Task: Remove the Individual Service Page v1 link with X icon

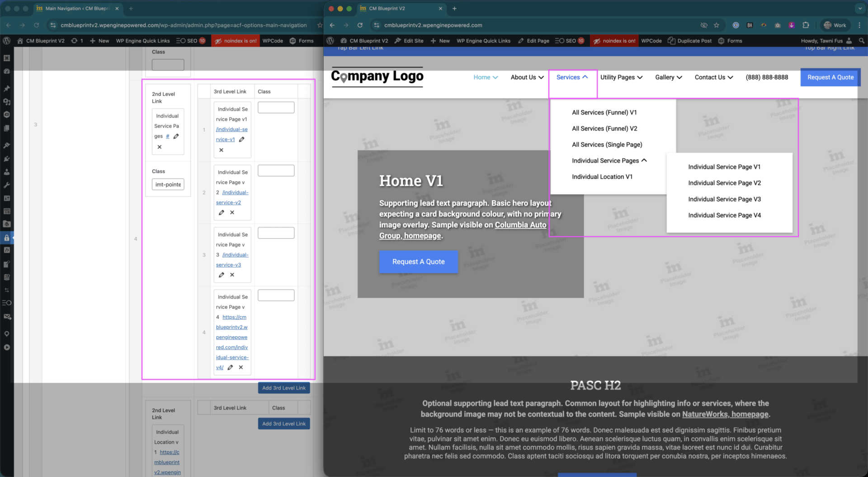Action: [x=221, y=150]
